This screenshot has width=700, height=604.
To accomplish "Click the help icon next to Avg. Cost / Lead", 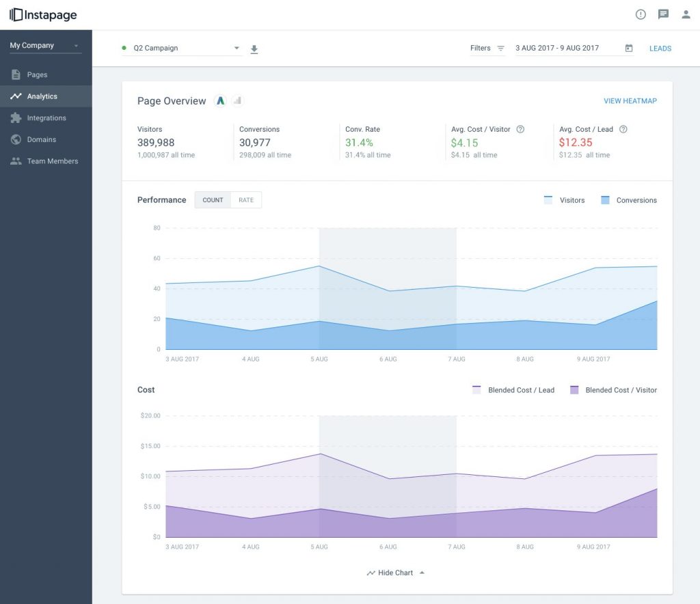I will tap(623, 129).
